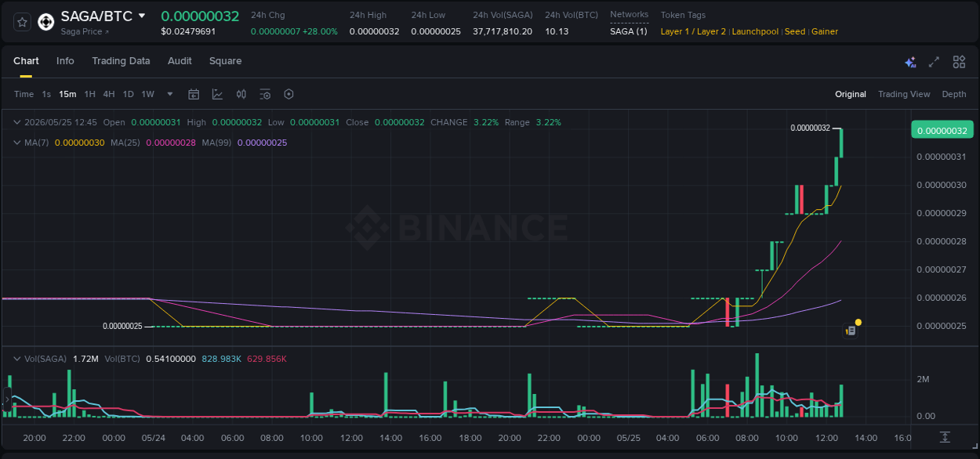Select the 4H interval
Image resolution: width=980 pixels, height=459 pixels.
[109, 94]
